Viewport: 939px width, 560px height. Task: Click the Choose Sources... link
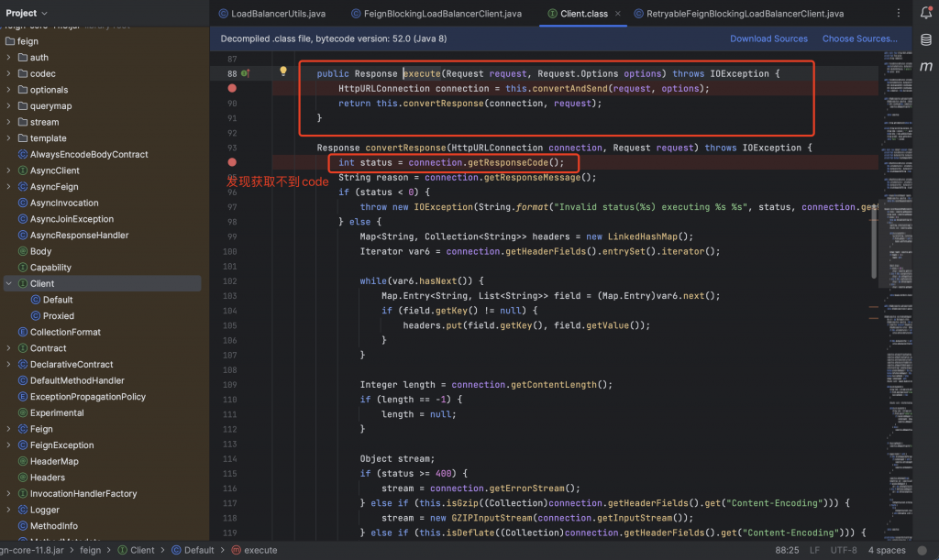click(859, 38)
